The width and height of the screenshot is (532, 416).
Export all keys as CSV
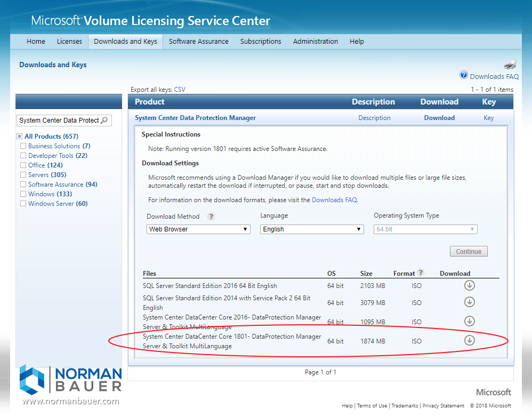180,90
